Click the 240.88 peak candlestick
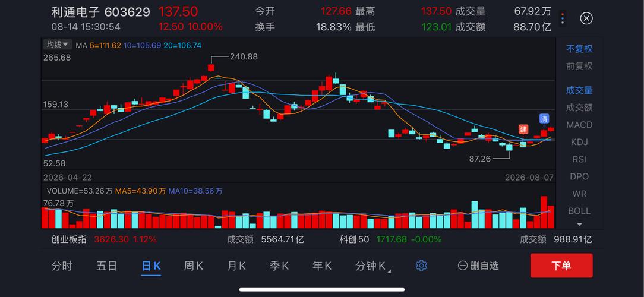Viewport: 644px width, 297px height. pyautogui.click(x=211, y=68)
